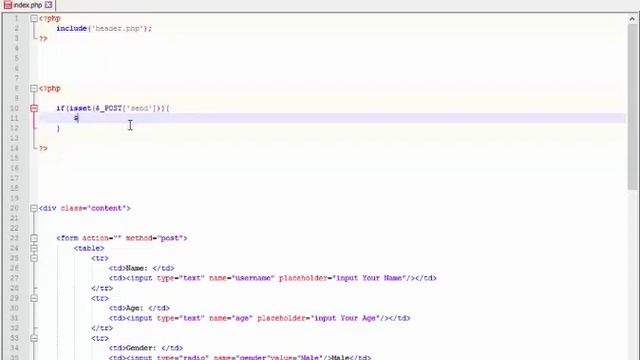Click line number 20 in the margin

pyautogui.click(x=14, y=208)
